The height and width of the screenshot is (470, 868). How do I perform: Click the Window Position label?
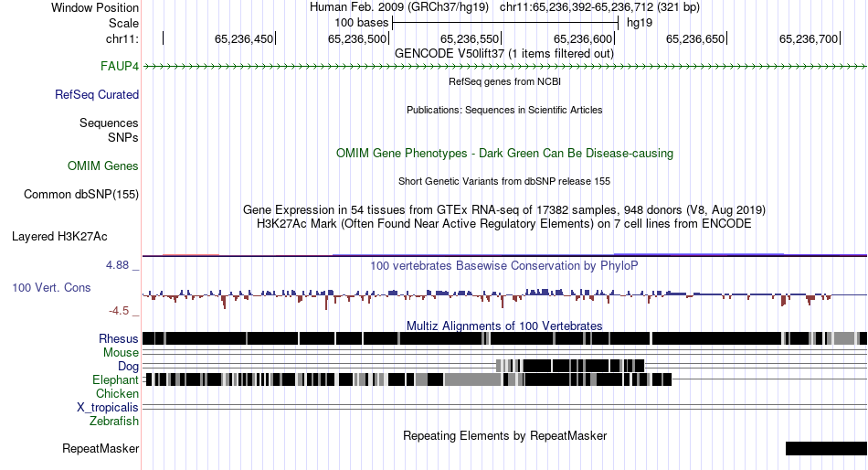pos(95,7)
